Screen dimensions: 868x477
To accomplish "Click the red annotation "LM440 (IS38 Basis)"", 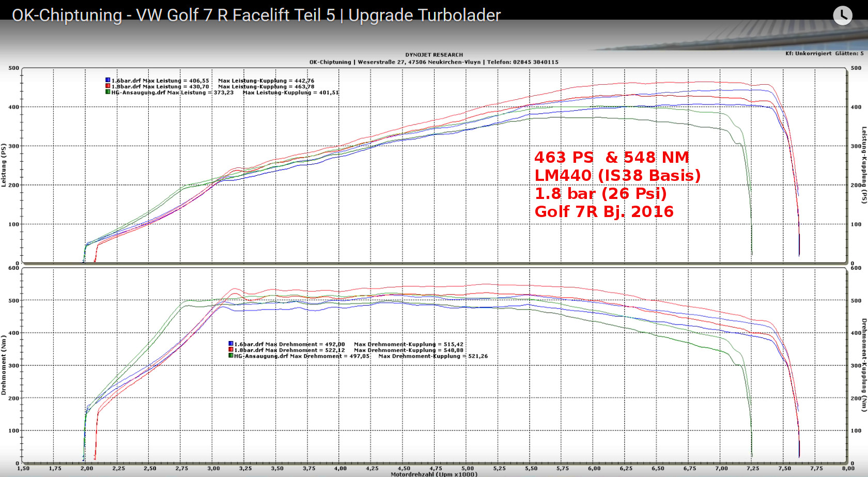I will tap(617, 175).
